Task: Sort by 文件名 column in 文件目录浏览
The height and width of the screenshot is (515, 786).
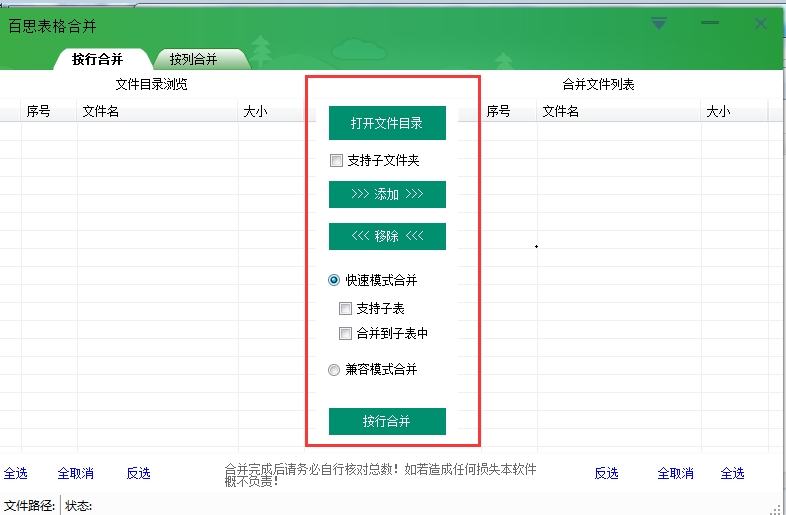Action: coord(157,111)
